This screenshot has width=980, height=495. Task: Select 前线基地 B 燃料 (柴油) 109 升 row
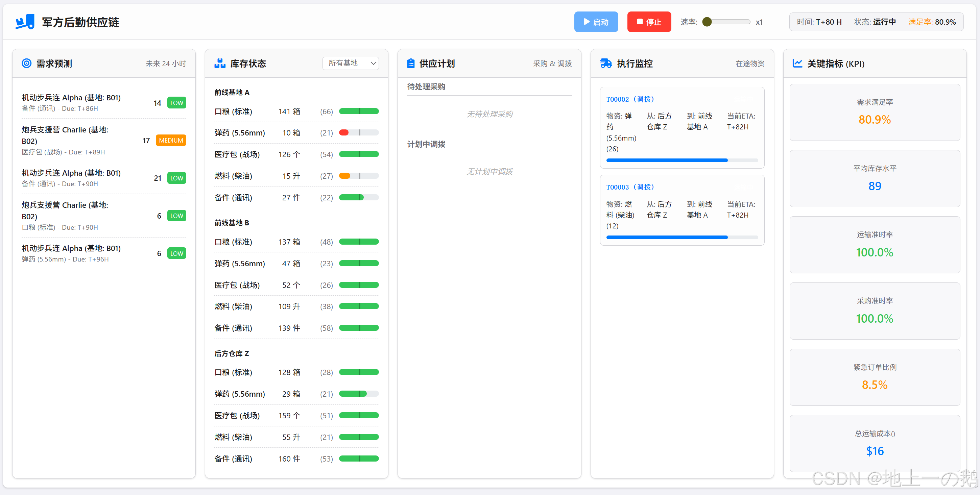point(296,306)
